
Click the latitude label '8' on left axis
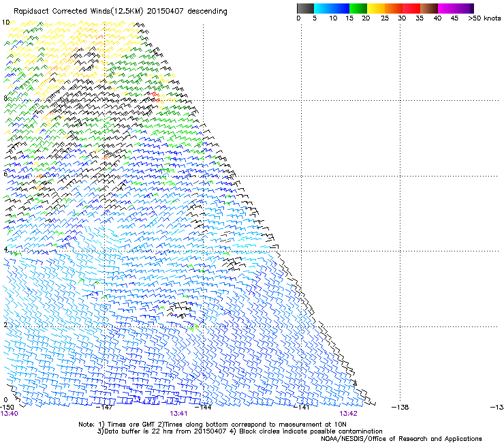click(x=5, y=98)
